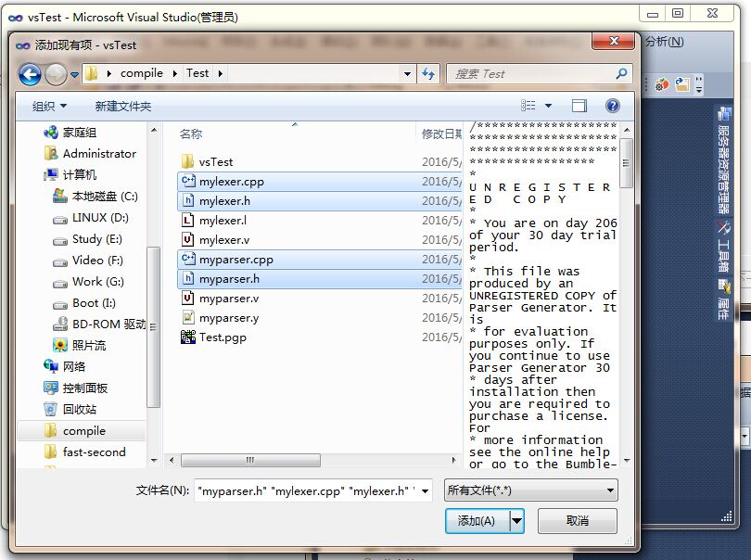Click the file list horizontal scrollbar thumb
This screenshot has height=560, width=751.
point(250,461)
